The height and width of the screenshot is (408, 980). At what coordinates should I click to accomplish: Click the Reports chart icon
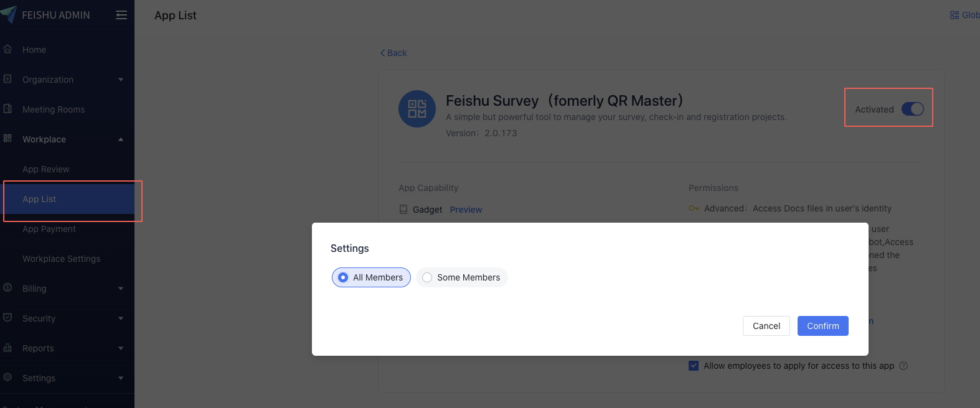[x=7, y=348]
